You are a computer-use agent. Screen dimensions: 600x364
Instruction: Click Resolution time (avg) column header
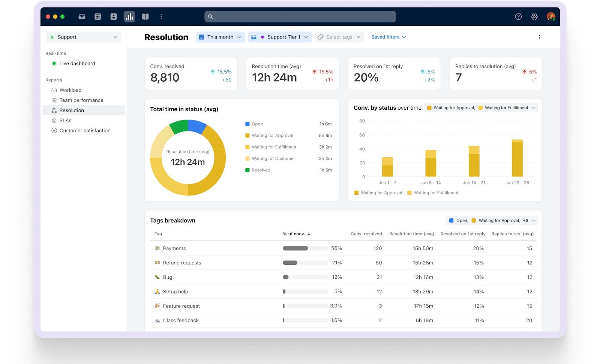point(412,234)
